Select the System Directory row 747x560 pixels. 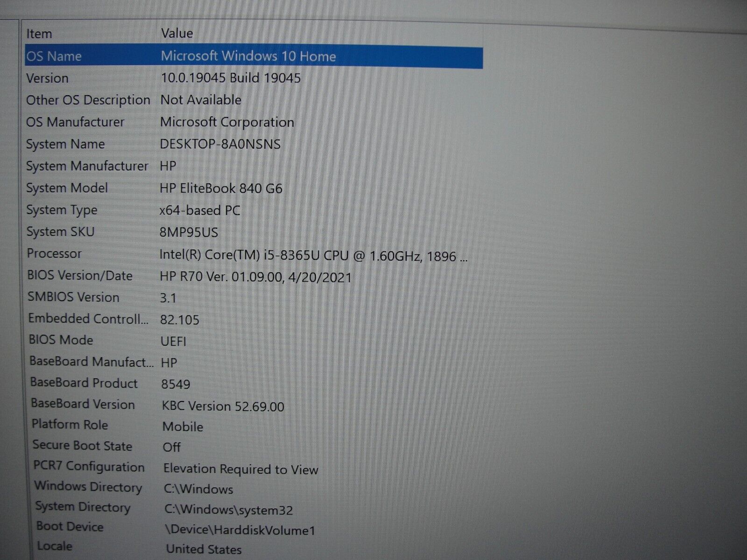pyautogui.click(x=83, y=507)
